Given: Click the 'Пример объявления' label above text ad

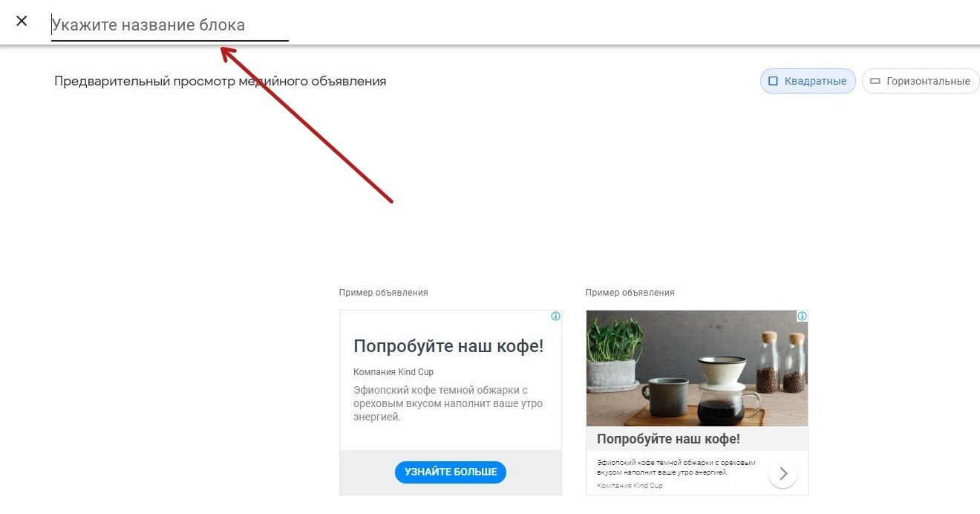Looking at the screenshot, I should [x=383, y=293].
